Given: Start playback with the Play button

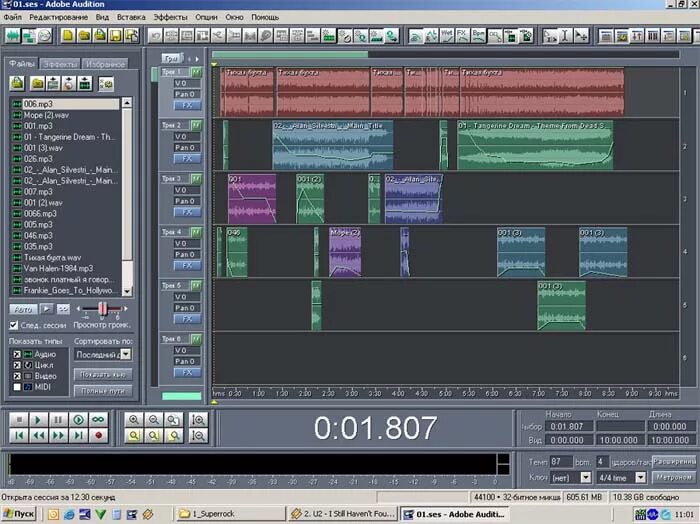Looking at the screenshot, I should (x=38, y=420).
